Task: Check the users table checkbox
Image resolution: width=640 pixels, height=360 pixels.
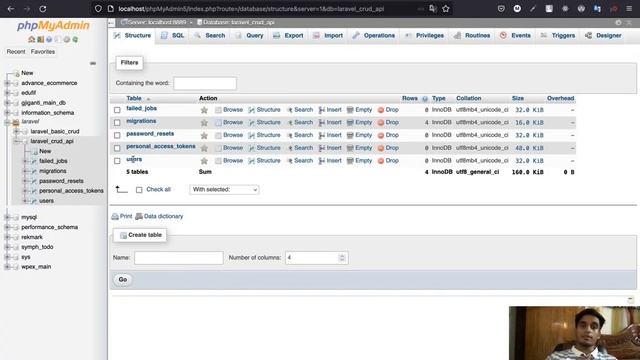Action: point(117,161)
